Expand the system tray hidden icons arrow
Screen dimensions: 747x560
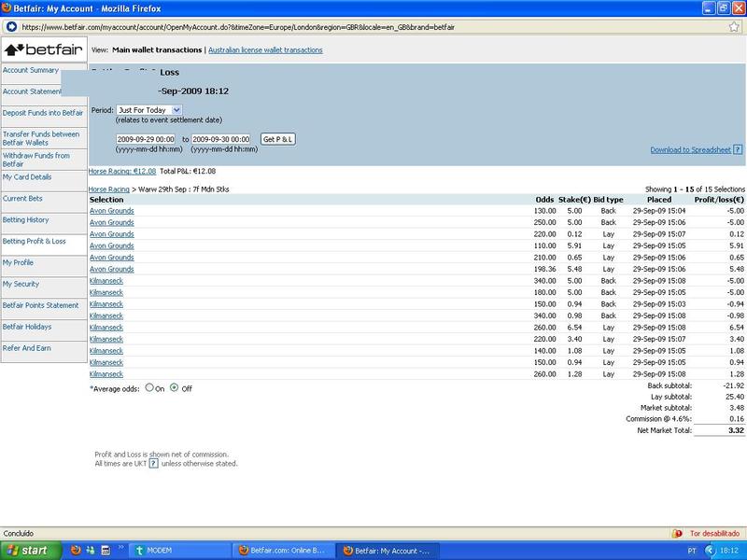[710, 551]
